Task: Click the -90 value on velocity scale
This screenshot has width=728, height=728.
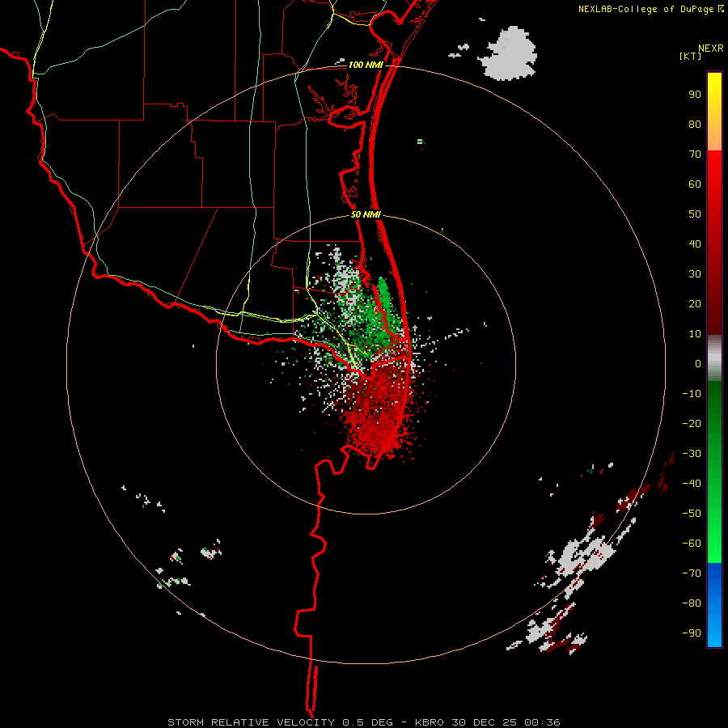Action: 692,633
